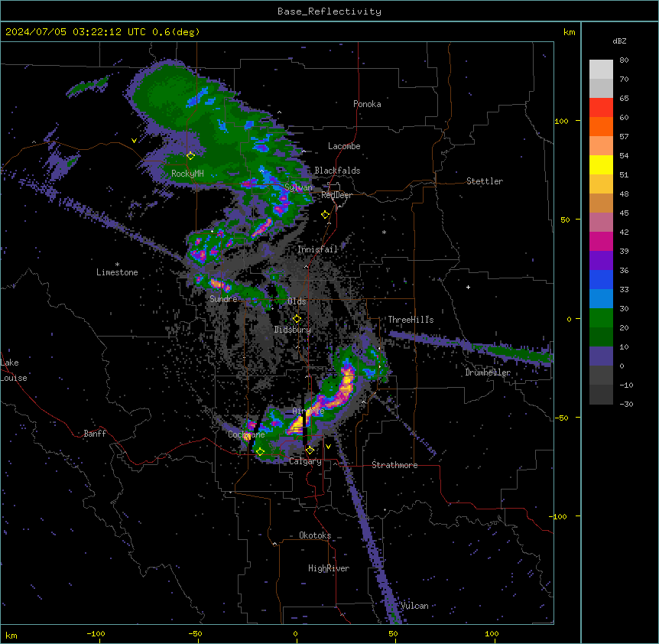659x644 pixels.
Task: Select the blue 36 dBZ legend swatch
Action: (601, 279)
